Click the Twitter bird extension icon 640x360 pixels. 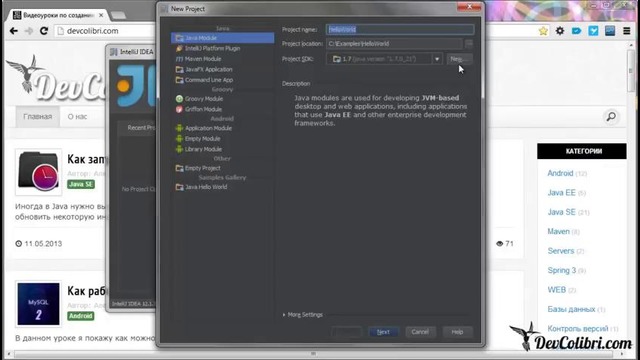tap(593, 31)
